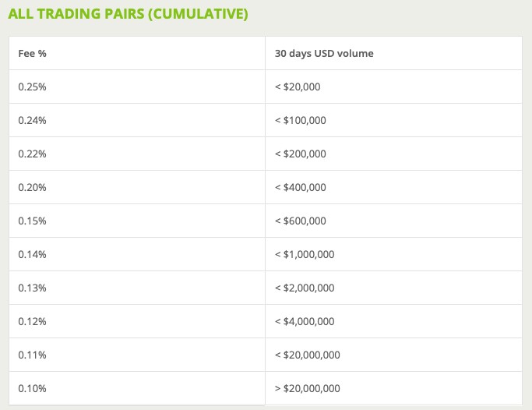This screenshot has width=532, height=410.
Task: Click the < $20,000,000 volume cell
Action: [x=393, y=355]
